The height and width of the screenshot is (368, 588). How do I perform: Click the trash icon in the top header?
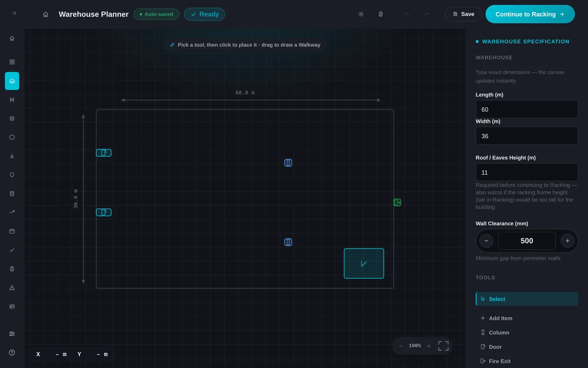[380, 14]
